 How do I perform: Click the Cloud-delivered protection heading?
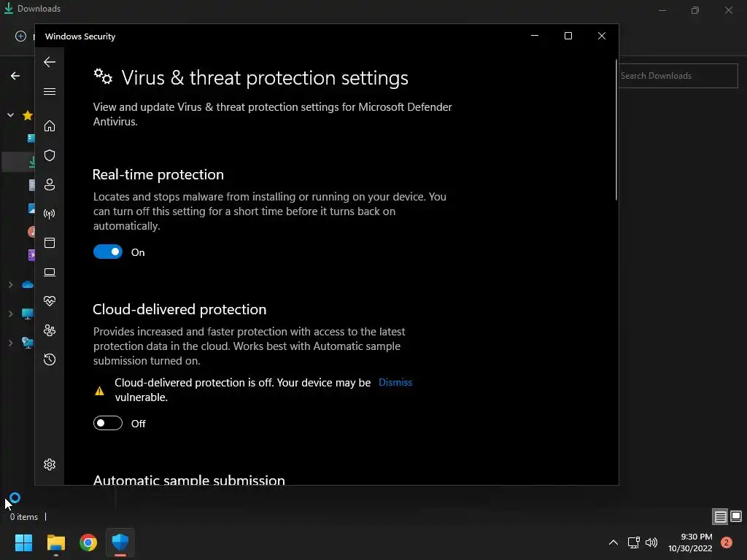[x=179, y=309]
